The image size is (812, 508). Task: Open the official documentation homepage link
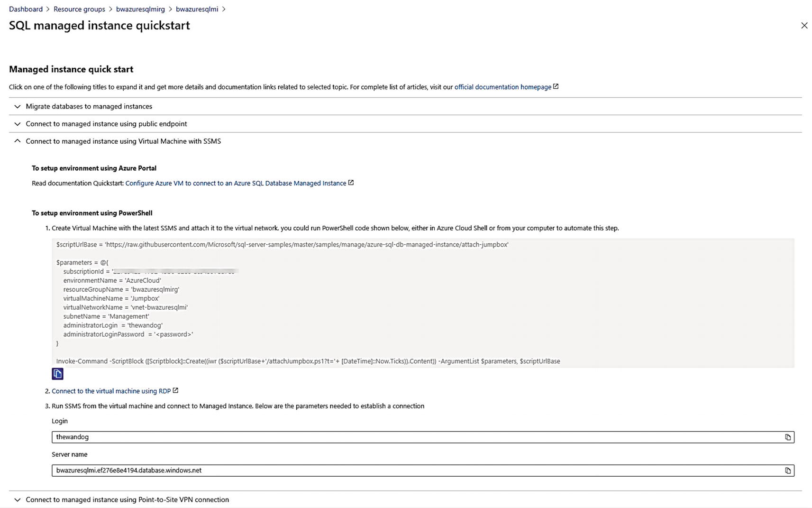tap(503, 87)
